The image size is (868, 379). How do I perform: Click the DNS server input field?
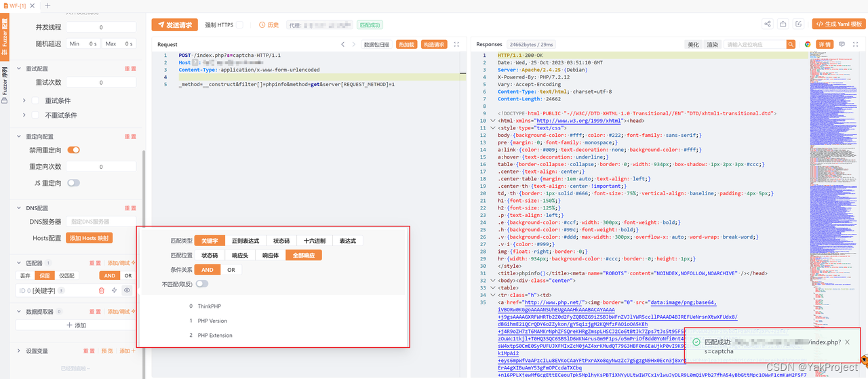click(102, 222)
